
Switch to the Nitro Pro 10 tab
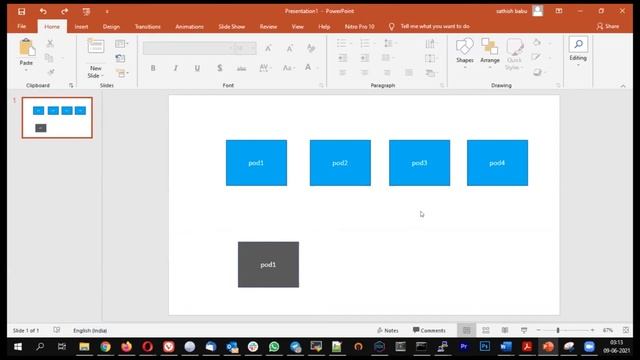click(359, 27)
